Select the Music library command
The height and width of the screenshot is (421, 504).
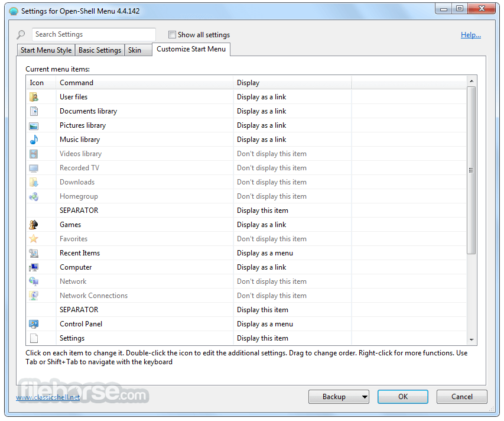click(80, 140)
